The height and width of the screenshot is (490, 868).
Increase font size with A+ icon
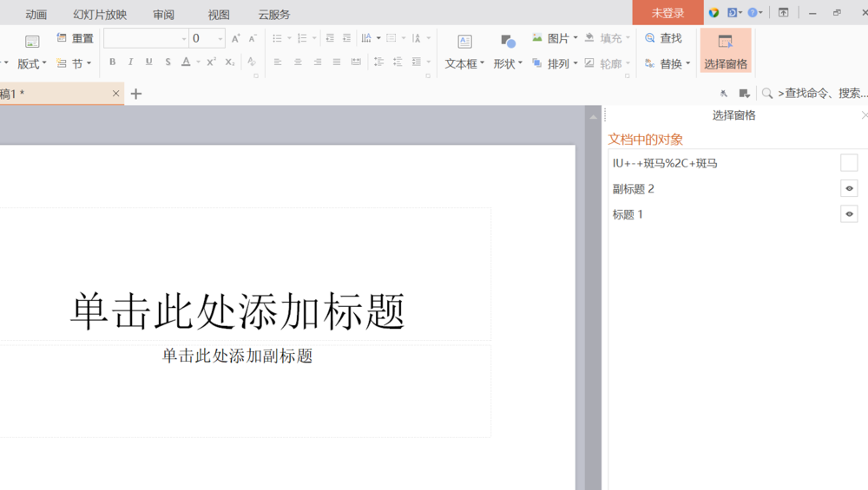(236, 38)
